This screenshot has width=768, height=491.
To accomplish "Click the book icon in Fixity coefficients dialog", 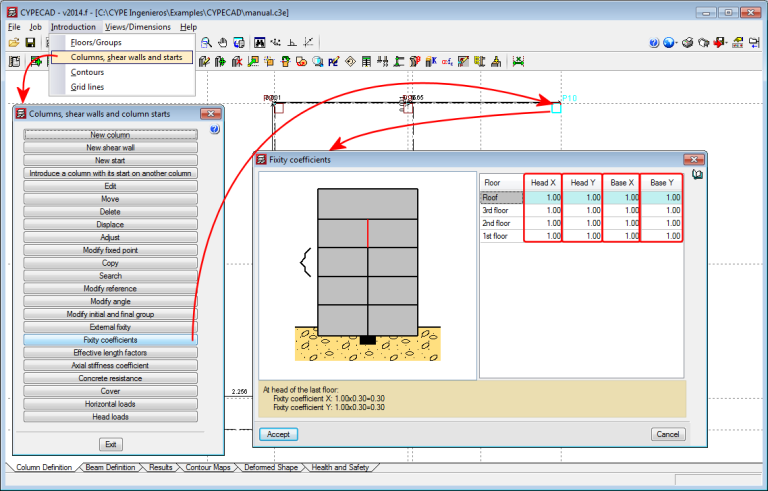I will pyautogui.click(x=697, y=174).
